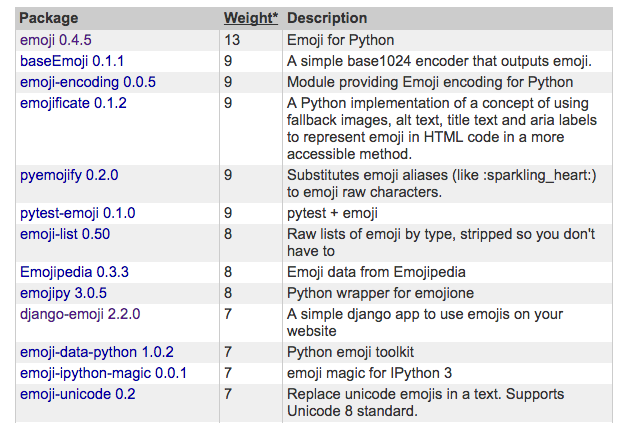627x423 pixels.
Task: Open the emoji-list 0.50 package link
Action: coord(65,234)
